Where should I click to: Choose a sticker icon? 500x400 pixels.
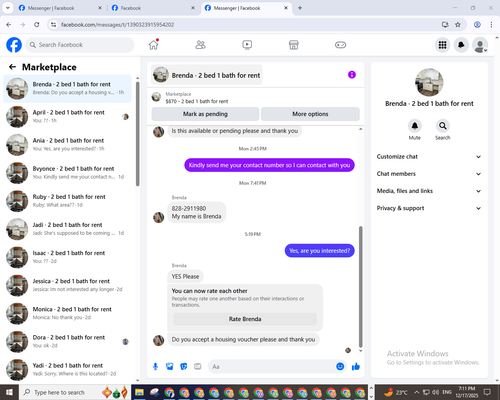(x=184, y=367)
